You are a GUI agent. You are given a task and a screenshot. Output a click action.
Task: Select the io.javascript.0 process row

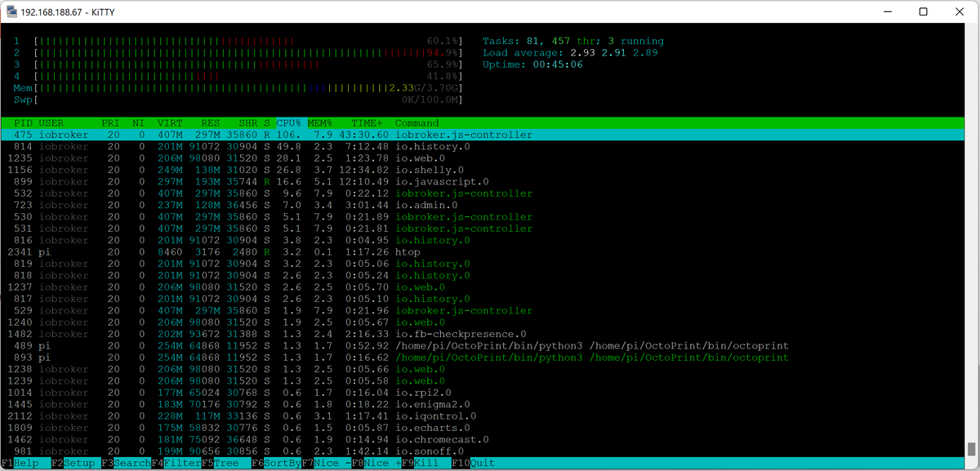pos(483,181)
